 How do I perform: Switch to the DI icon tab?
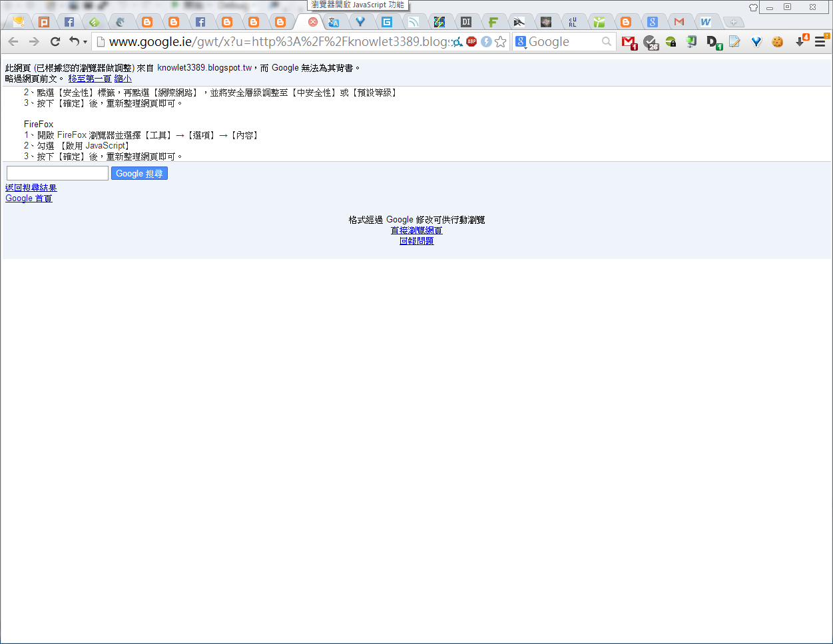pos(466,22)
